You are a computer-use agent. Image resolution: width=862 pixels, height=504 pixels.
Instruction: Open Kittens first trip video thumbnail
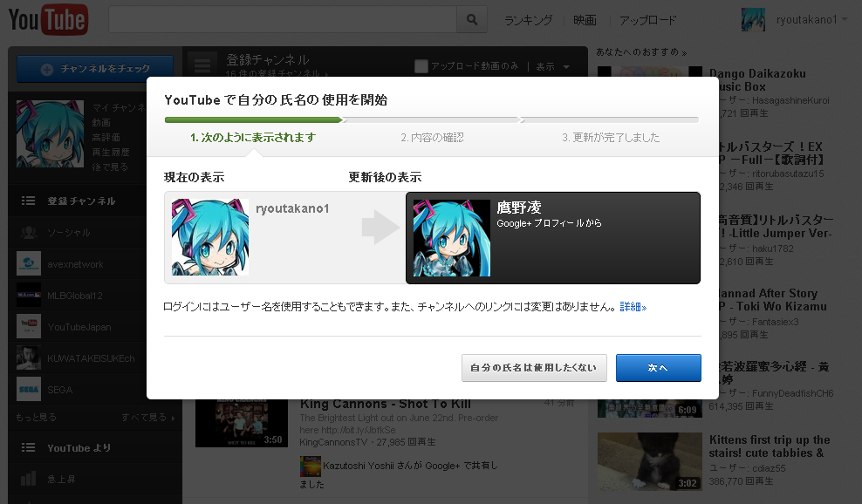point(650,461)
